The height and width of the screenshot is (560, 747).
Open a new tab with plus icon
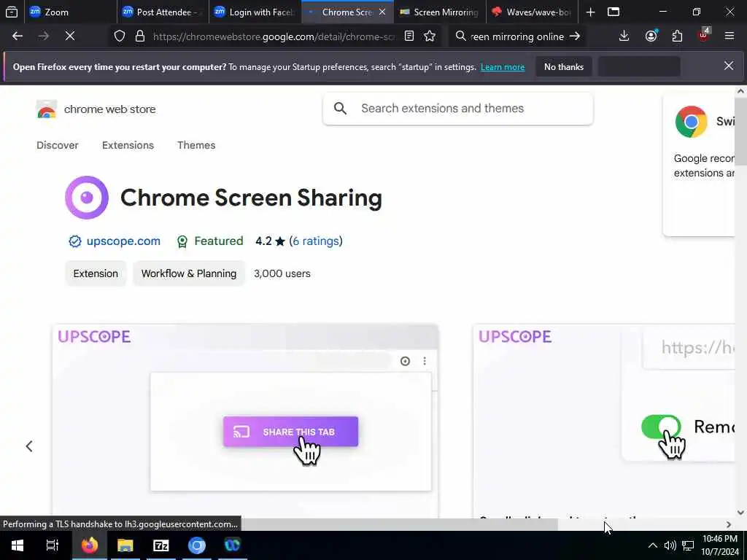pos(590,12)
